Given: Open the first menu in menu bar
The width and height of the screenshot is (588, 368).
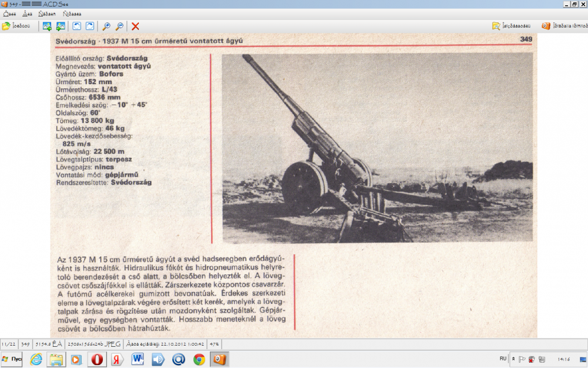Looking at the screenshot, I should [10, 13].
